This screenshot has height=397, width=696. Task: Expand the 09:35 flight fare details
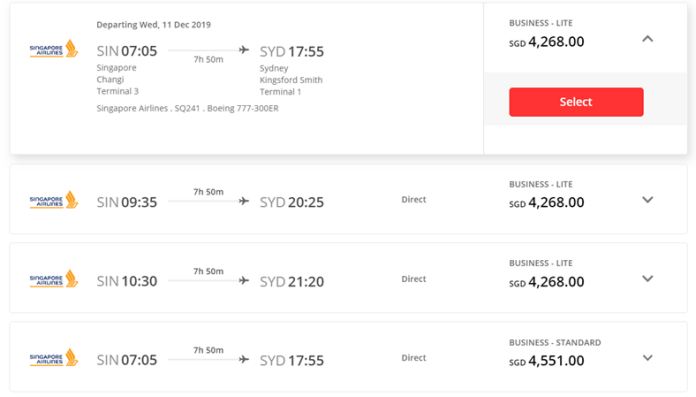647,200
